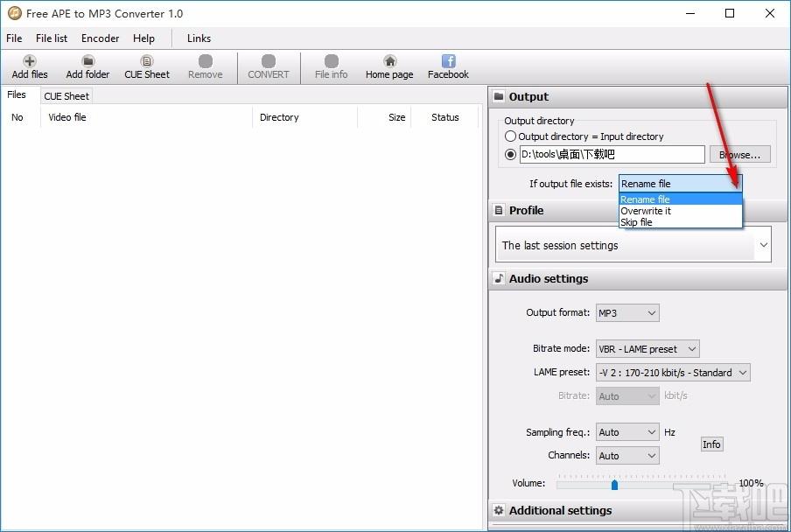Select the custom output path radio button

pyautogui.click(x=510, y=154)
